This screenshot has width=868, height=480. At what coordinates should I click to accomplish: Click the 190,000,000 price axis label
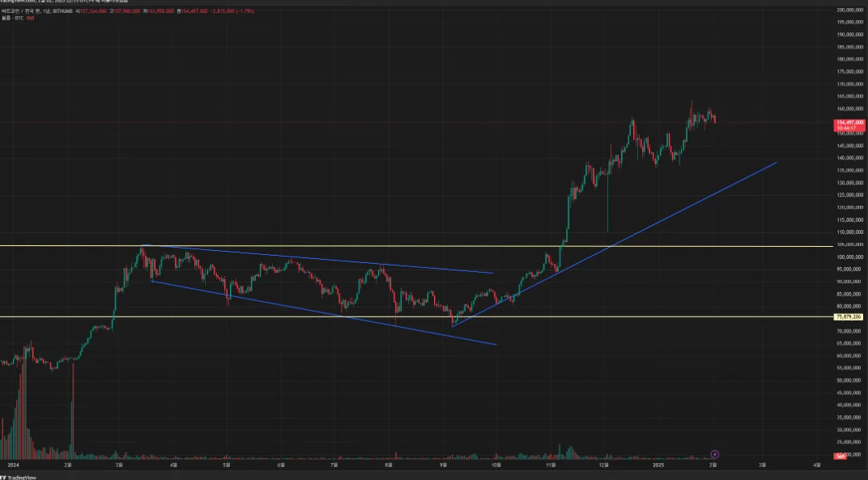pos(850,34)
